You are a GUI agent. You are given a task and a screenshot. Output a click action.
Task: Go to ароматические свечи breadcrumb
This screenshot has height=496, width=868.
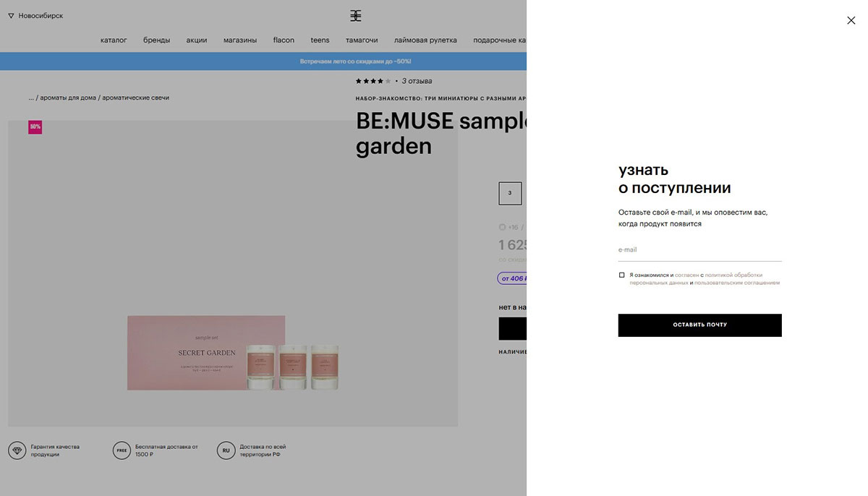136,98
